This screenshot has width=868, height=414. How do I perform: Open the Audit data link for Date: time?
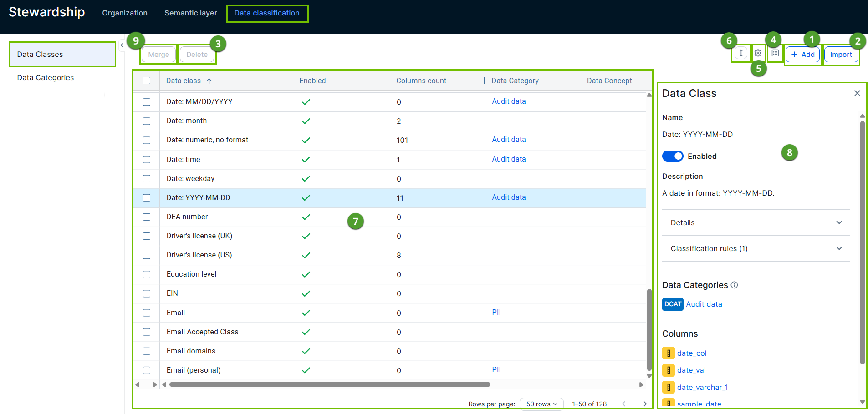(509, 159)
